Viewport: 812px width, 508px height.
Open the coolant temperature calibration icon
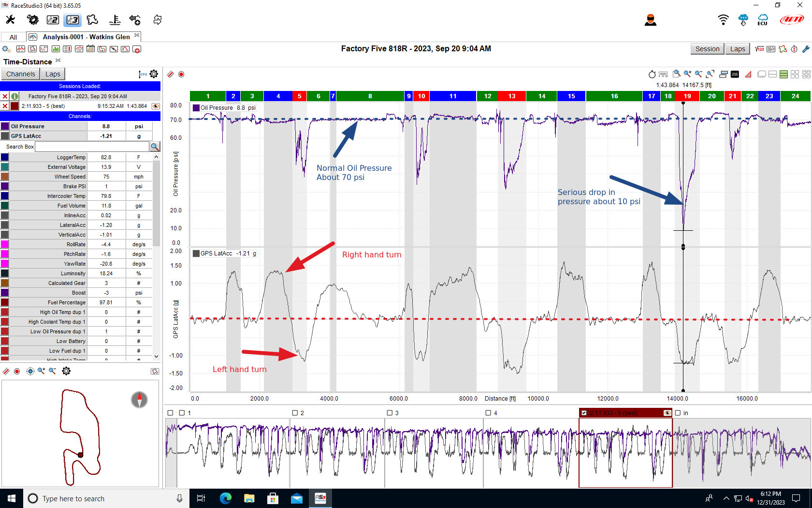pyautogui.click(x=115, y=20)
